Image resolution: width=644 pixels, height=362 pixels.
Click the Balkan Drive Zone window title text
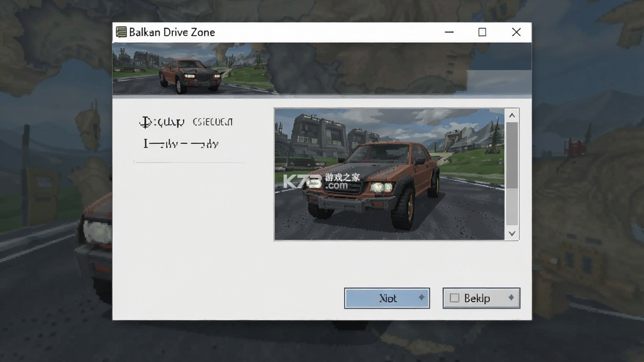pos(172,32)
